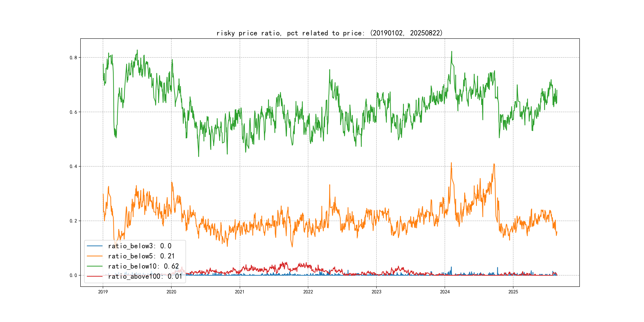
Task: Click the 0.4 y-axis tick label
Action: tap(73, 167)
